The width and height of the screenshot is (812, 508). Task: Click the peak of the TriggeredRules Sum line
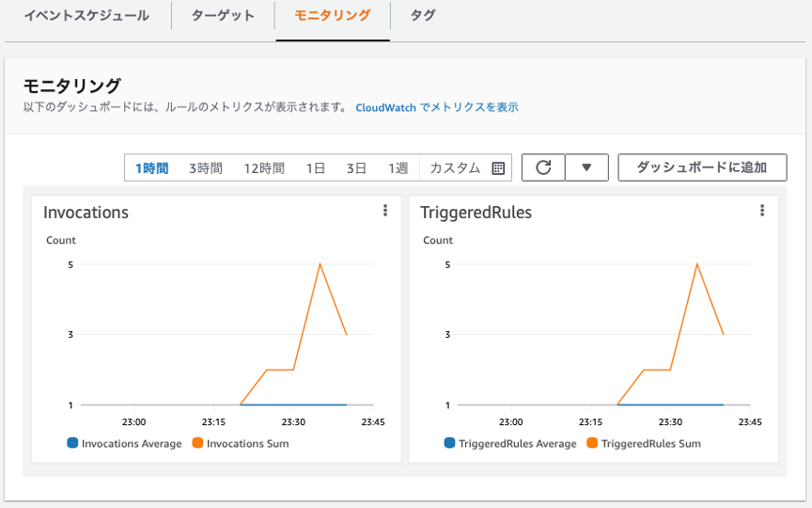click(697, 264)
